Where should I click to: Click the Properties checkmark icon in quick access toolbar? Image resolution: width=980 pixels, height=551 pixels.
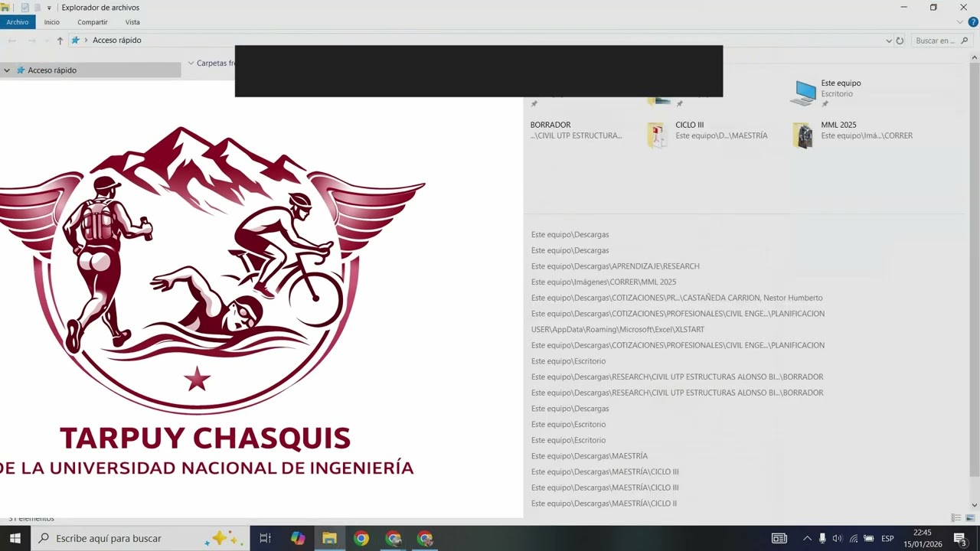click(24, 8)
